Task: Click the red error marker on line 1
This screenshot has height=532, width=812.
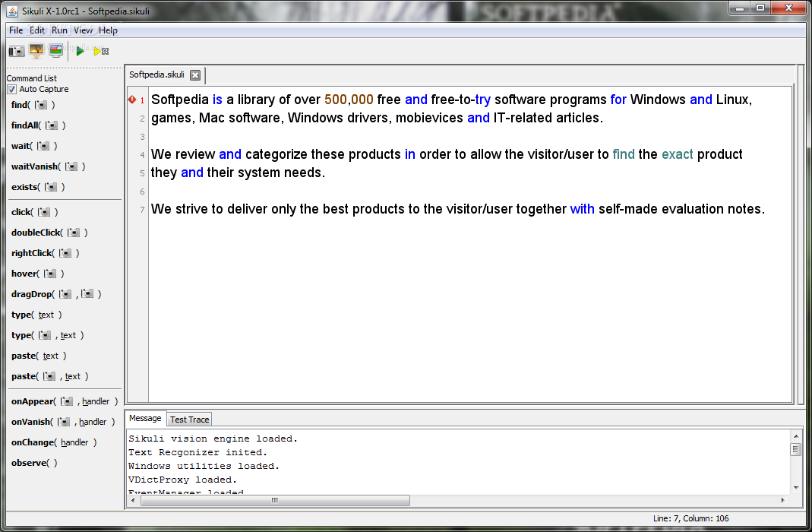Action: (x=132, y=100)
